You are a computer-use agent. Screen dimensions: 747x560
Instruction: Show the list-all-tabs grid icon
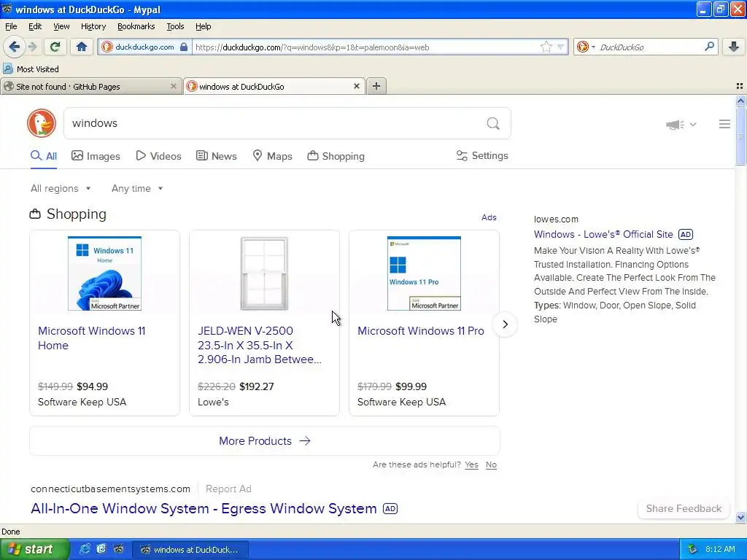point(740,86)
